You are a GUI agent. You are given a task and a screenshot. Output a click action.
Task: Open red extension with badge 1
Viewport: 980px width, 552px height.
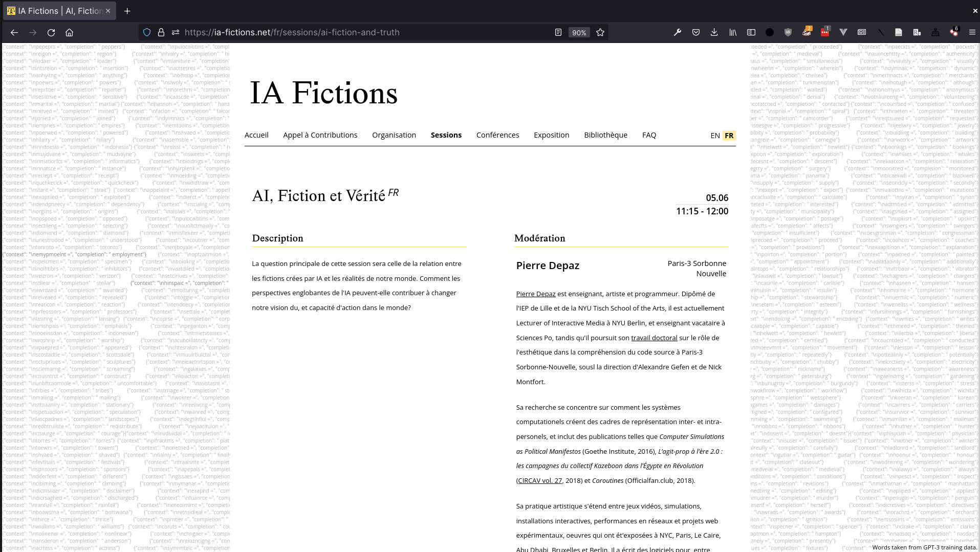tap(825, 32)
